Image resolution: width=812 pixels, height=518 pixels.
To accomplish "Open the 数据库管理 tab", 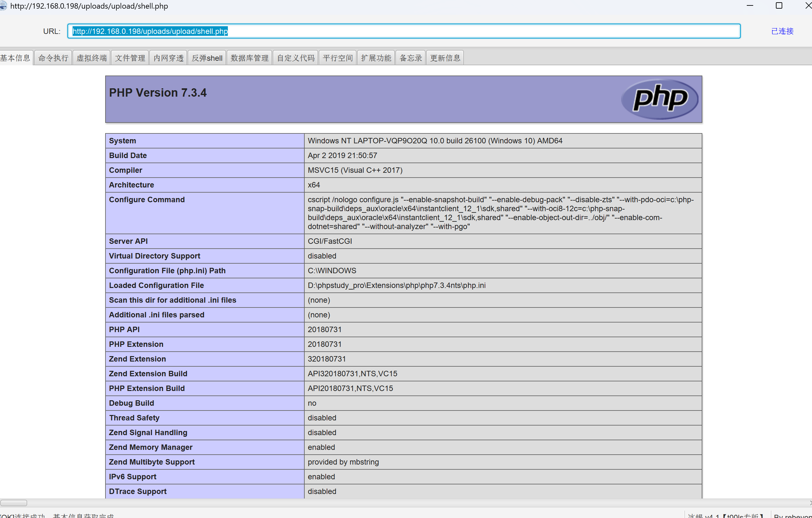I will click(x=250, y=58).
